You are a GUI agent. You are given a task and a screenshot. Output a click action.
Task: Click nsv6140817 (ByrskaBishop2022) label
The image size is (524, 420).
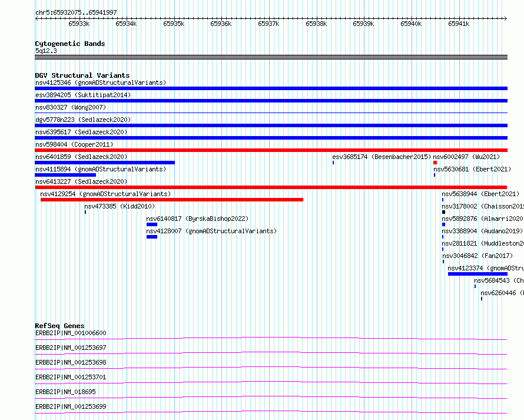point(197,219)
